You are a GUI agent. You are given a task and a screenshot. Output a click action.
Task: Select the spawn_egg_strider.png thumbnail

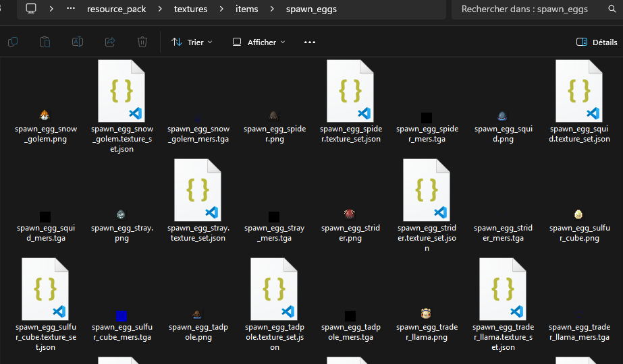coord(350,214)
